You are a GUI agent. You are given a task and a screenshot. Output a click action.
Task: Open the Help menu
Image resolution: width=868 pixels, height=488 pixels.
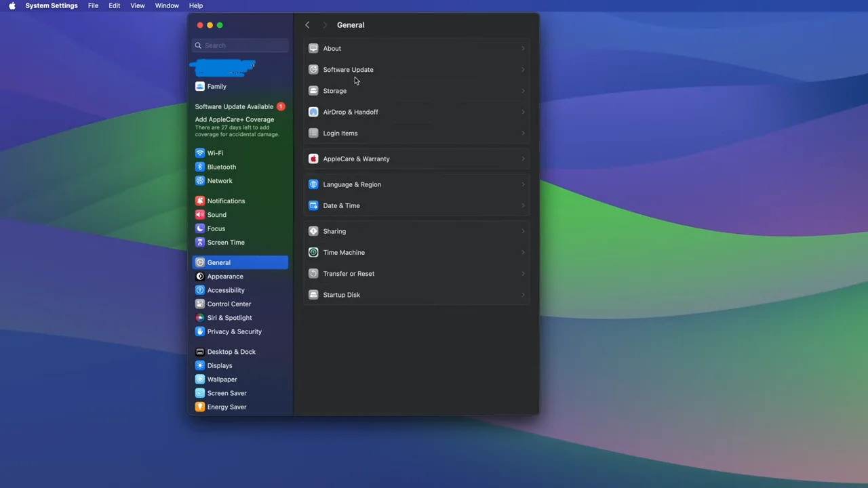[195, 5]
